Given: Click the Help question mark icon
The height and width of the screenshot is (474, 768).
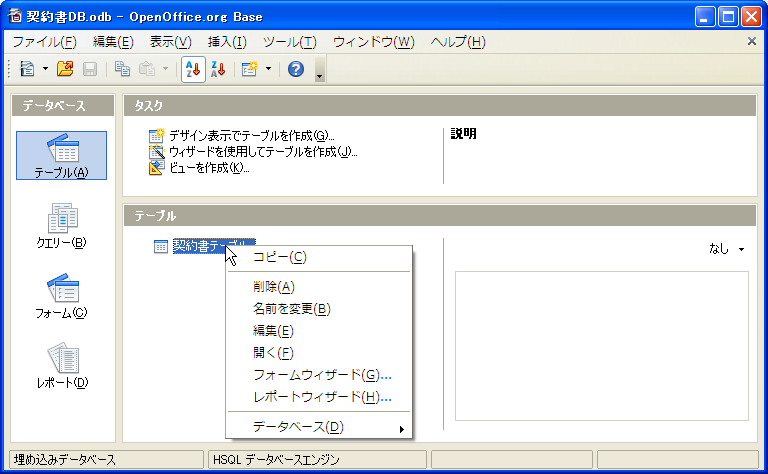Looking at the screenshot, I should click(x=296, y=69).
